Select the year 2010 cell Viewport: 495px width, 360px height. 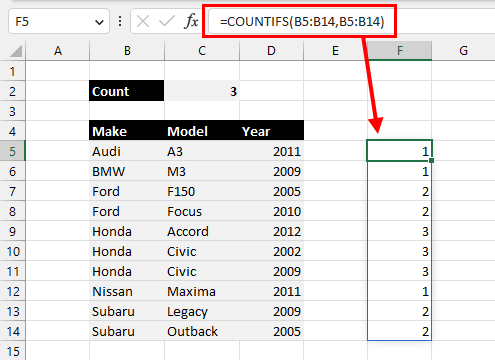pos(272,211)
